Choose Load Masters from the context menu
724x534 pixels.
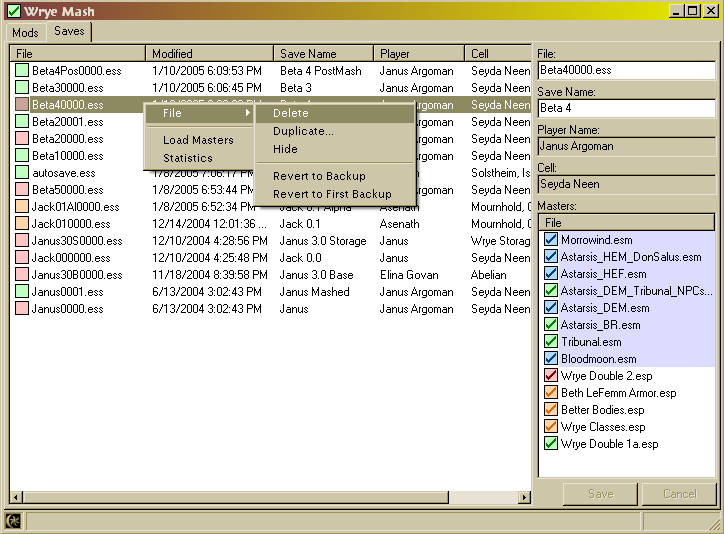[x=199, y=140]
